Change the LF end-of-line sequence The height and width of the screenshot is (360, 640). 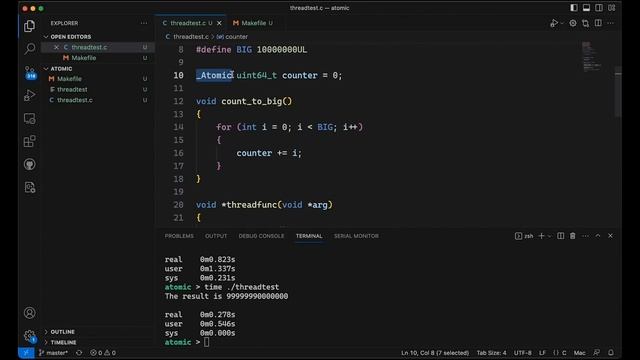(542, 353)
